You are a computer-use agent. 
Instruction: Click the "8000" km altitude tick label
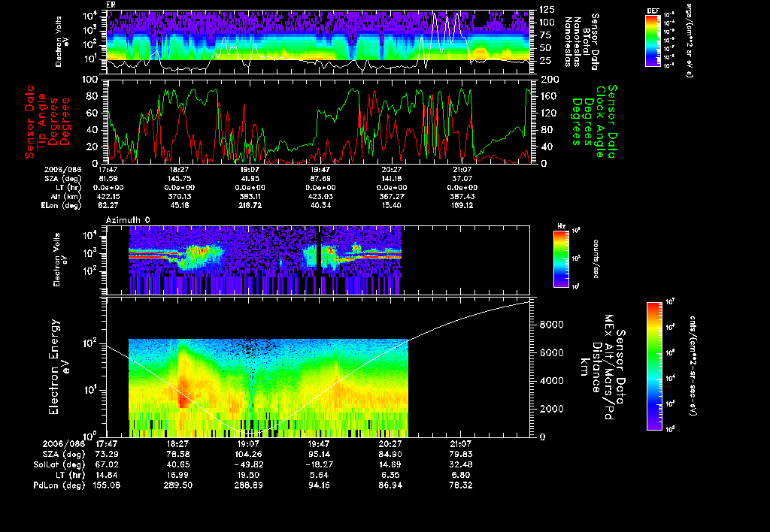[551, 325]
